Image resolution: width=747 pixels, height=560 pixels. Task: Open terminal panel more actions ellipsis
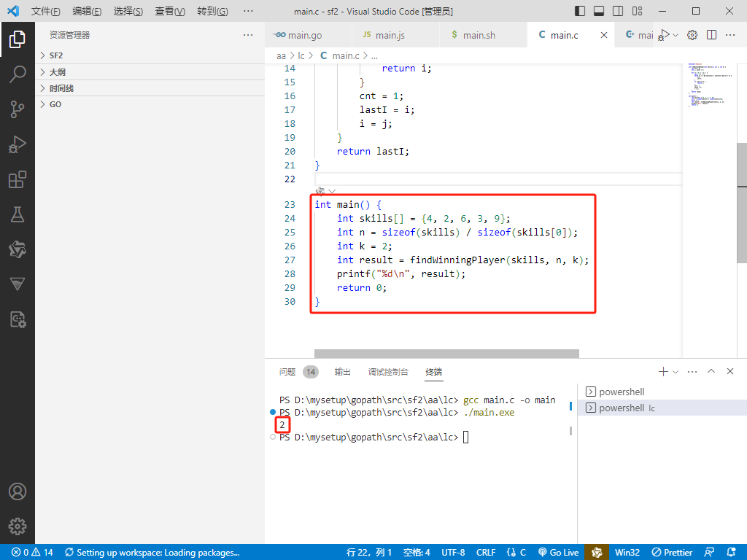coord(692,371)
